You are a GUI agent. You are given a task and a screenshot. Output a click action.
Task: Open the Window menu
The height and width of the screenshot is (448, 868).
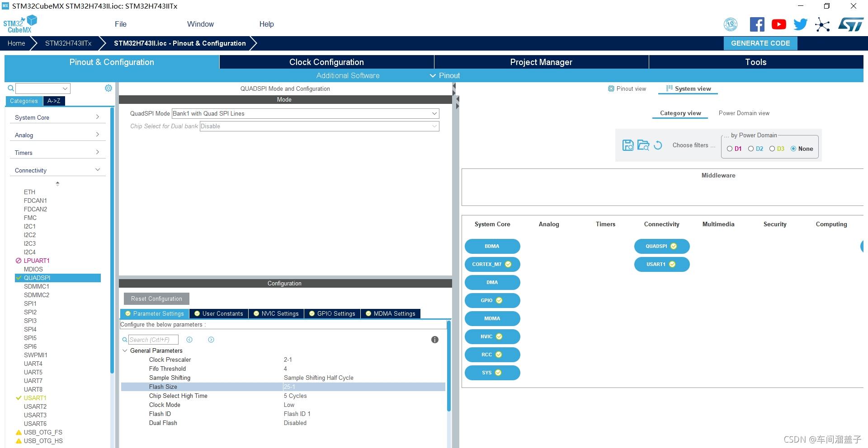click(x=200, y=24)
